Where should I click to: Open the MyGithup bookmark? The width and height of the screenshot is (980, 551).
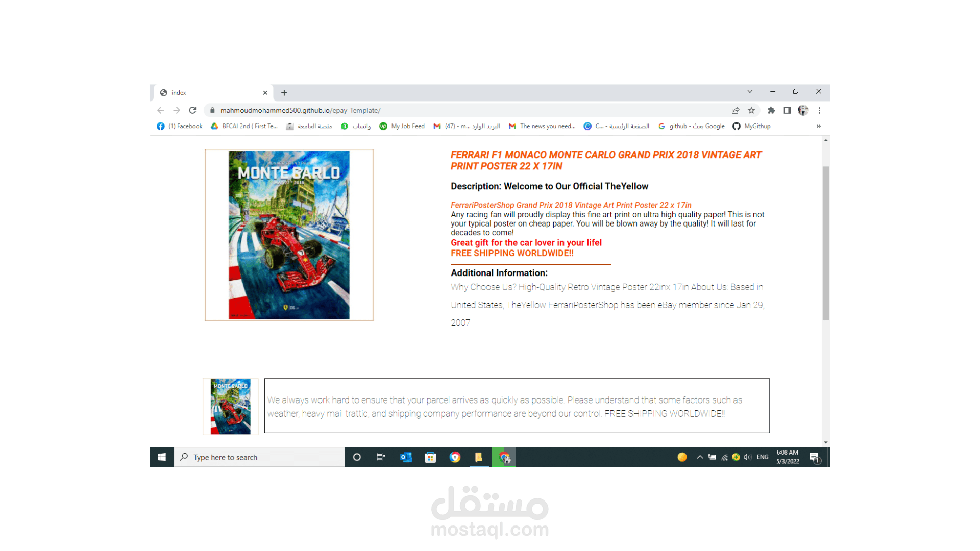pyautogui.click(x=751, y=126)
